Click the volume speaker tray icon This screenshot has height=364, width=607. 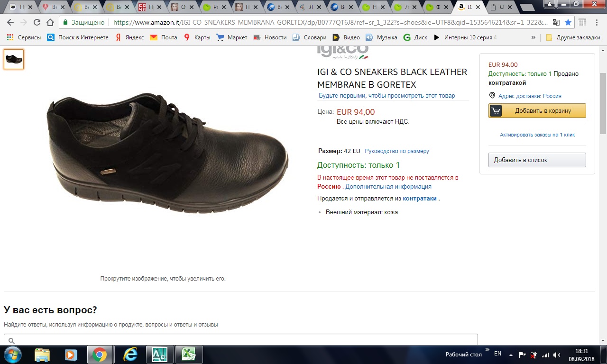pos(557,355)
